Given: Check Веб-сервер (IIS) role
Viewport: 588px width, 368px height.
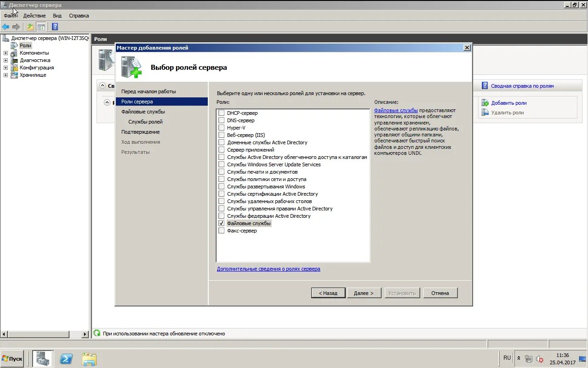Looking at the screenshot, I should coord(222,135).
